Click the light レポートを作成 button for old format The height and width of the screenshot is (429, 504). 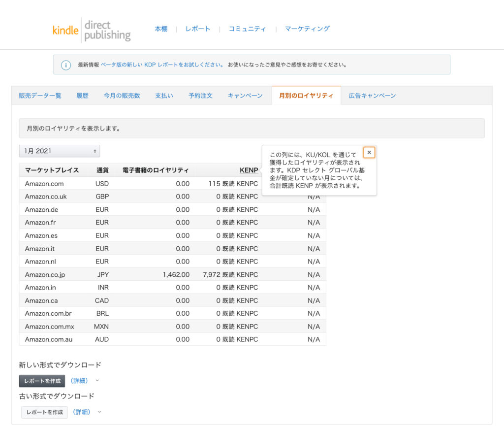44,412
